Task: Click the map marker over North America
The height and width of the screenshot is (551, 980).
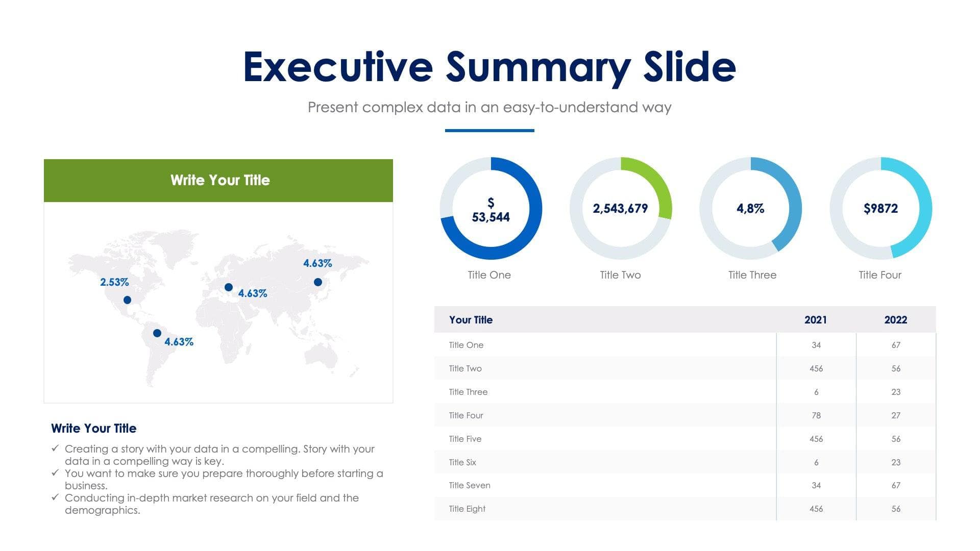Action: [x=128, y=300]
